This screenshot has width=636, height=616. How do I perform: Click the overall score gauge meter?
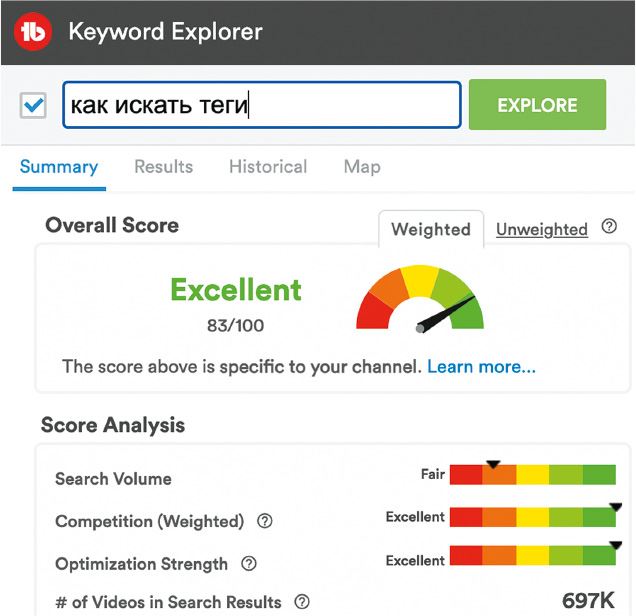(x=420, y=299)
